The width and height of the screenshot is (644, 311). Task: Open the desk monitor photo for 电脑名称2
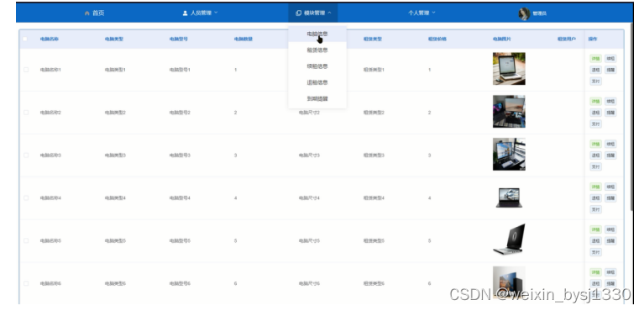(x=509, y=112)
